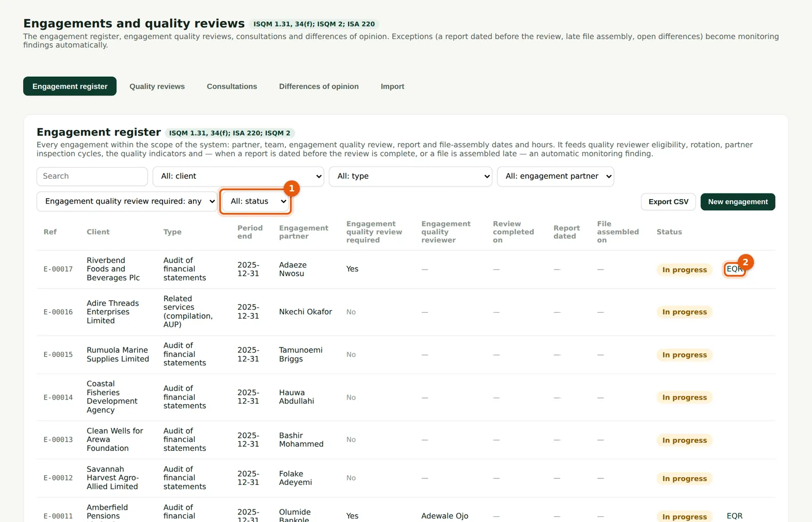Viewport: 812px width, 522px height.
Task: Click the Engagement partner column header
Action: pyautogui.click(x=303, y=232)
